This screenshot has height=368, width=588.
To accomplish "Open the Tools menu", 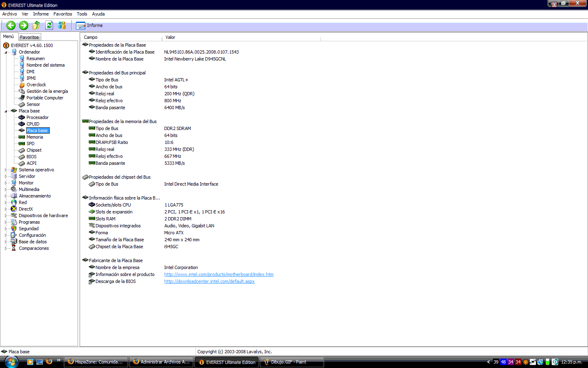I will 82,14.
